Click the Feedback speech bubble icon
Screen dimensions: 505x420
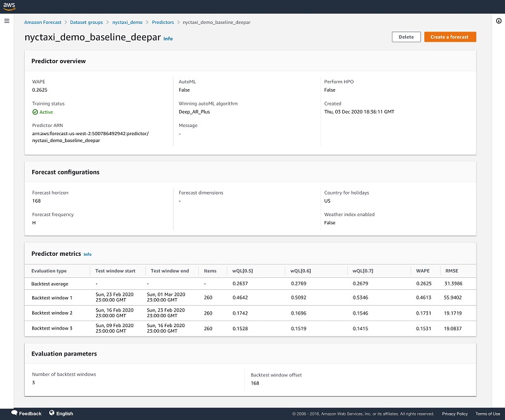click(x=14, y=412)
